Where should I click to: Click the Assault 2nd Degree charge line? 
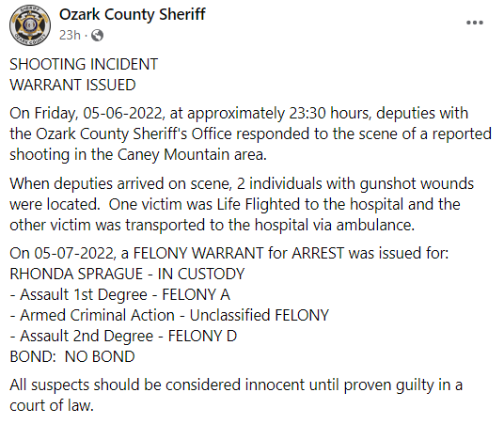123,337
